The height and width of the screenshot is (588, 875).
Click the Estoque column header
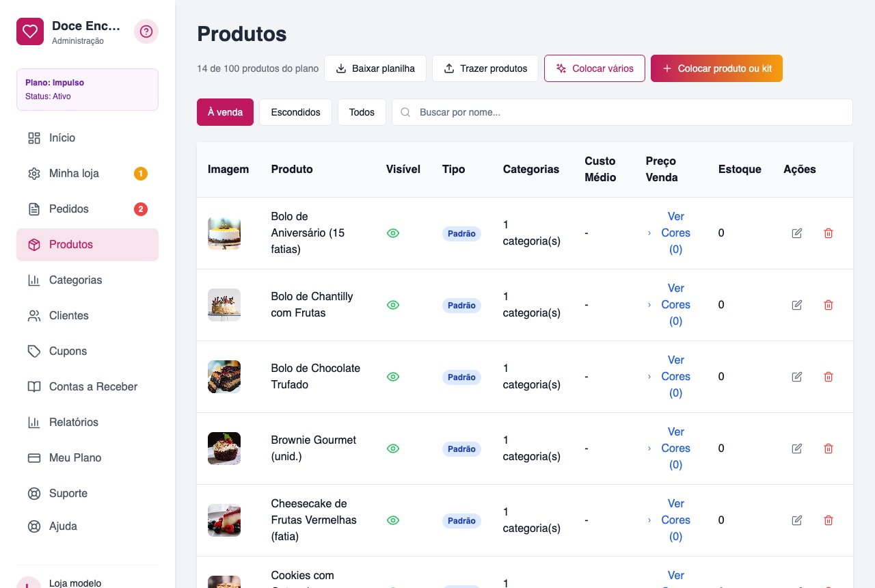coord(740,170)
